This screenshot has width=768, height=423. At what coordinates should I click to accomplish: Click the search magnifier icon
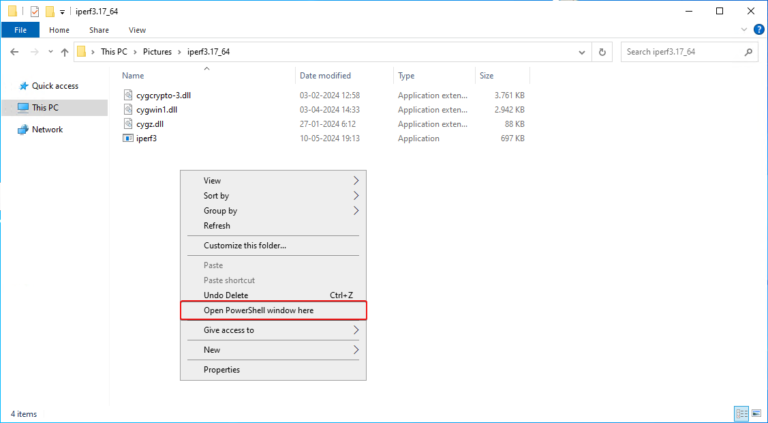point(748,52)
